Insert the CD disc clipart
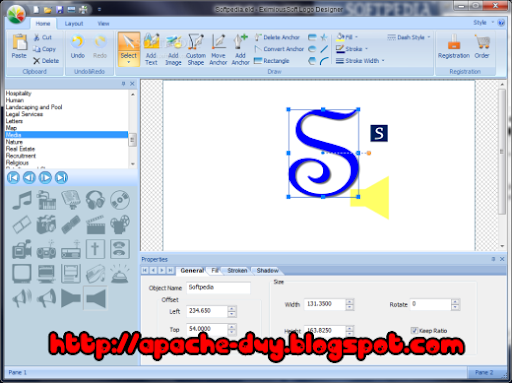Viewport: 512px width, 383px height. tap(120, 200)
